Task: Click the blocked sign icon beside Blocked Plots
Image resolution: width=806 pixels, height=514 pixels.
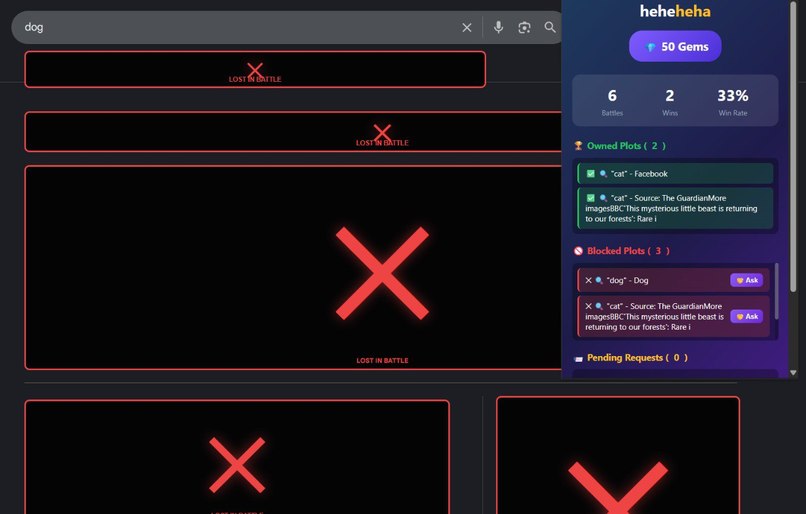Action: coord(578,251)
